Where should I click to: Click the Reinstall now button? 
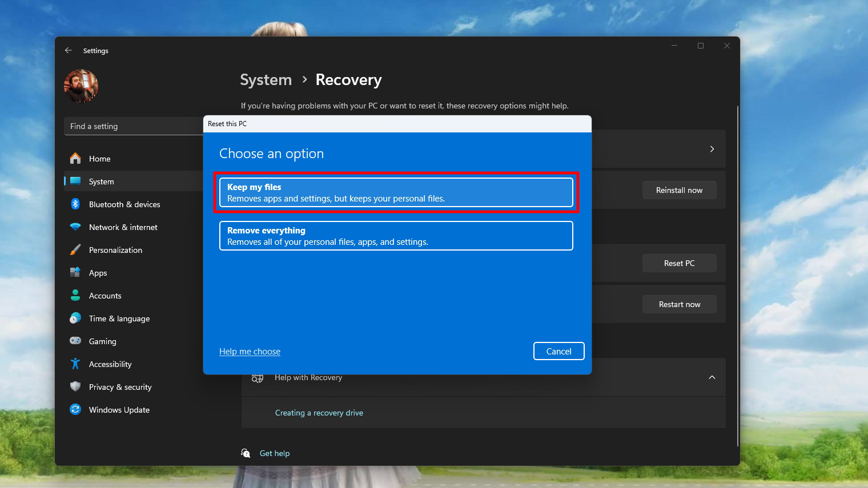(679, 190)
